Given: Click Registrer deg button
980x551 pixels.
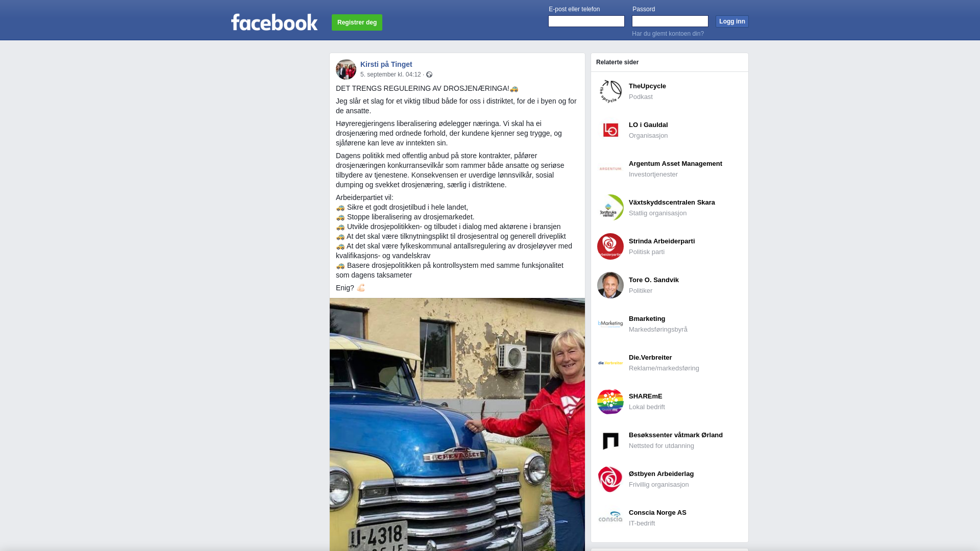Looking at the screenshot, I should (x=357, y=22).
